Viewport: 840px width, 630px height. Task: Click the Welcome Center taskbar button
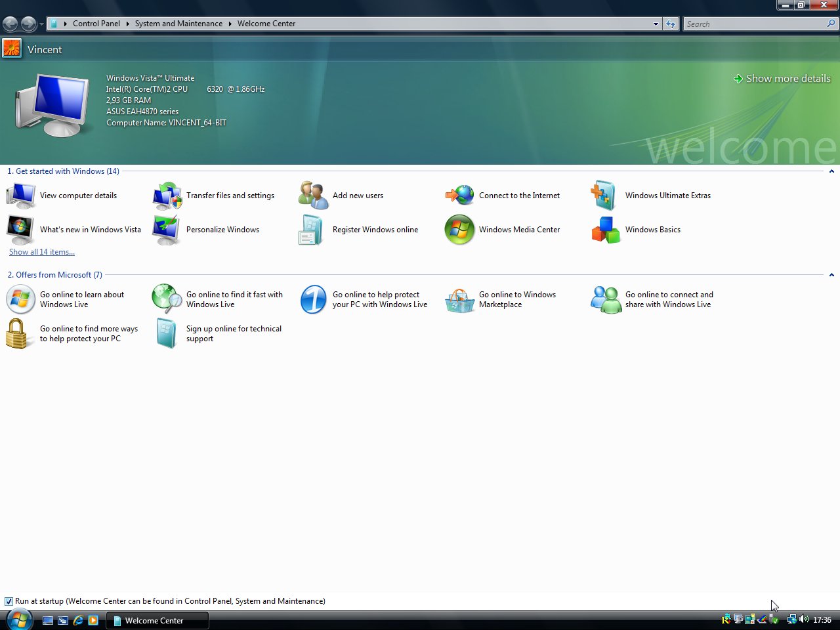(x=157, y=620)
